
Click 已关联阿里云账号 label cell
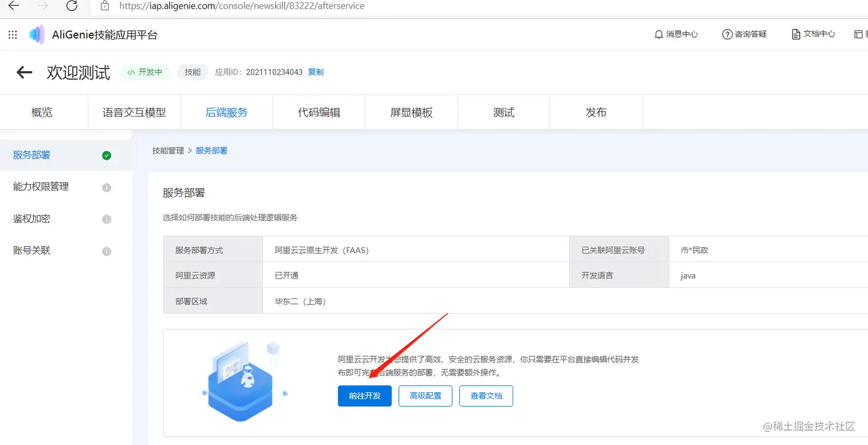pyautogui.click(x=619, y=250)
